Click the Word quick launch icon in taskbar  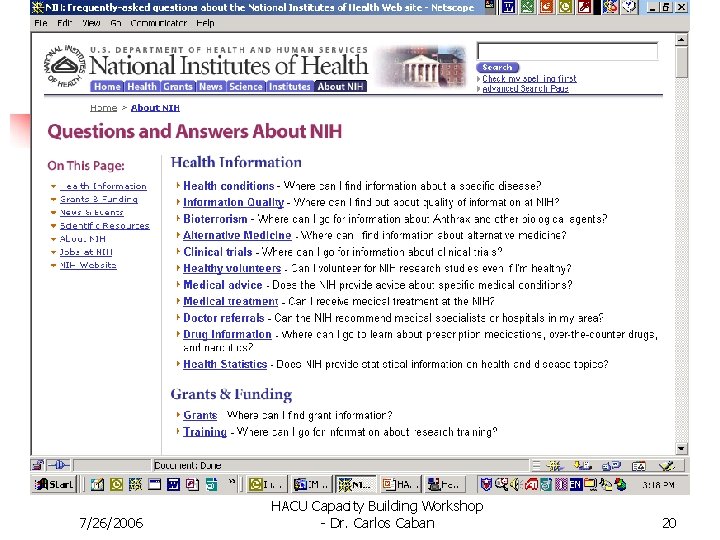click(173, 484)
